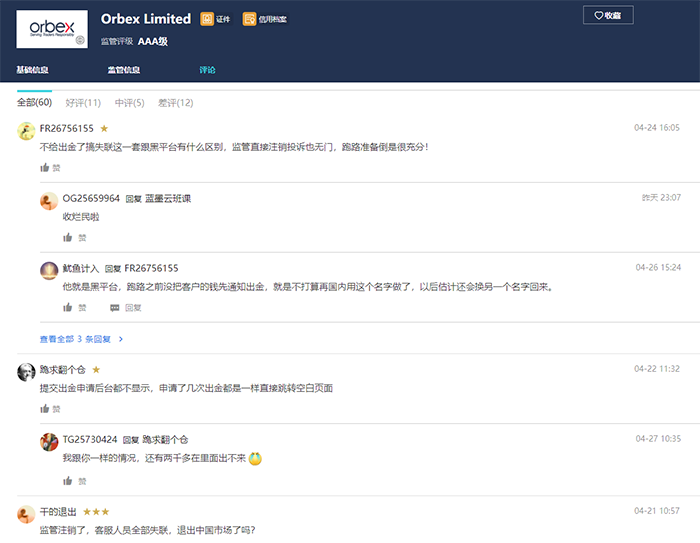Click 跪求翻个仓's profile avatar

click(x=26, y=371)
